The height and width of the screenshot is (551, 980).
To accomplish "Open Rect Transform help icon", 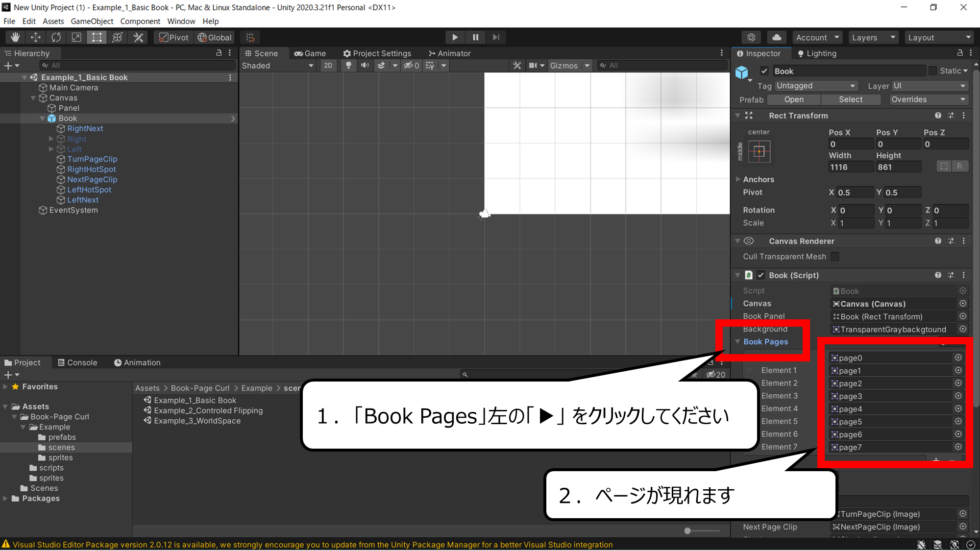I will click(938, 116).
